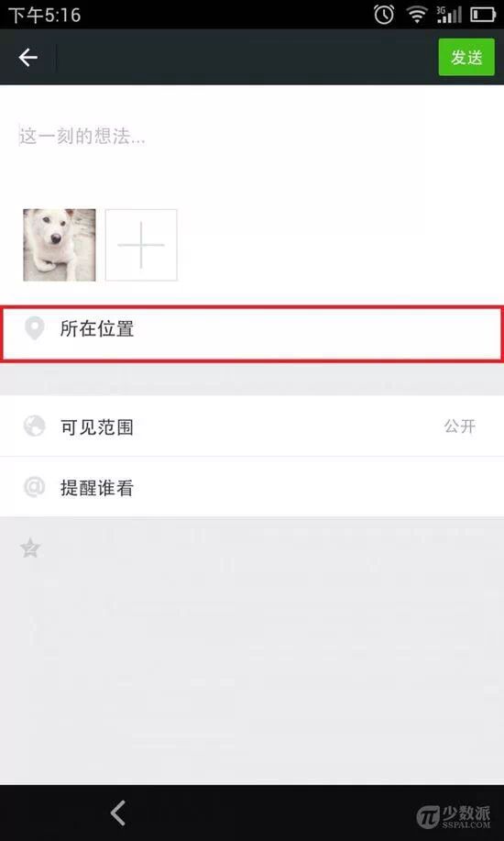Open the white dog photo thumbnail
Image resolution: width=504 pixels, height=841 pixels.
click(x=60, y=245)
